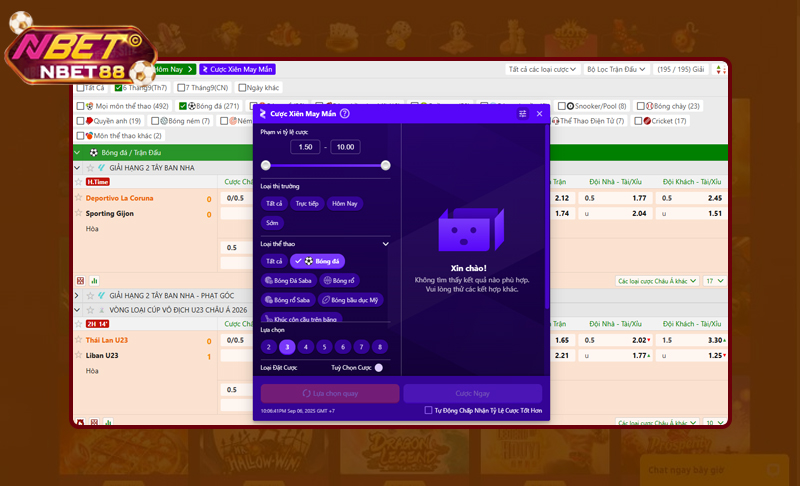Click the right handle of odds range slider
The width and height of the screenshot is (800, 486).
[386, 165]
